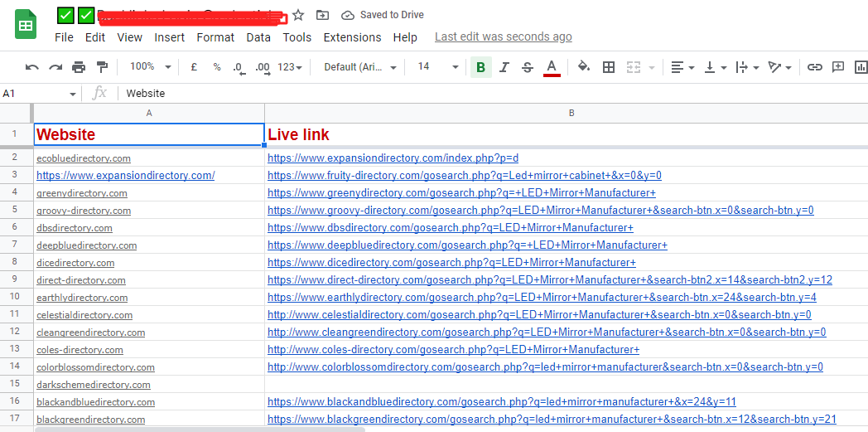This screenshot has height=432, width=868.
Task: Toggle strikethrough formatting
Action: point(528,67)
